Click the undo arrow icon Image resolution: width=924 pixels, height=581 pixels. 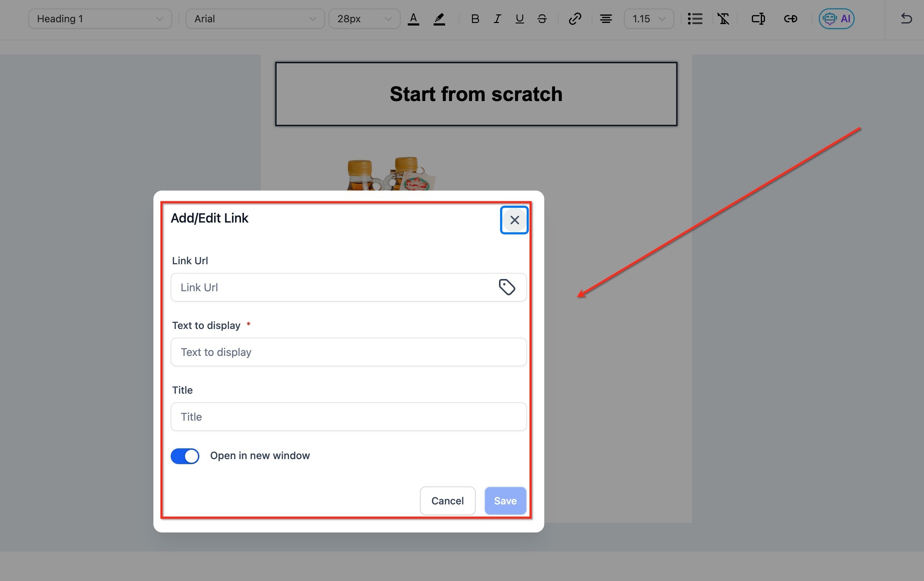906,18
